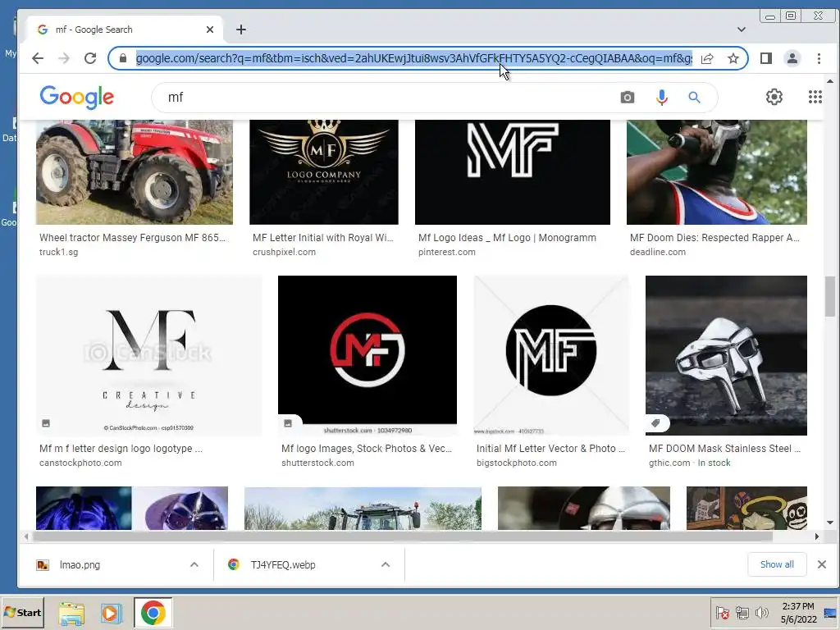
Task: Open Google apps grid
Action: (x=815, y=97)
